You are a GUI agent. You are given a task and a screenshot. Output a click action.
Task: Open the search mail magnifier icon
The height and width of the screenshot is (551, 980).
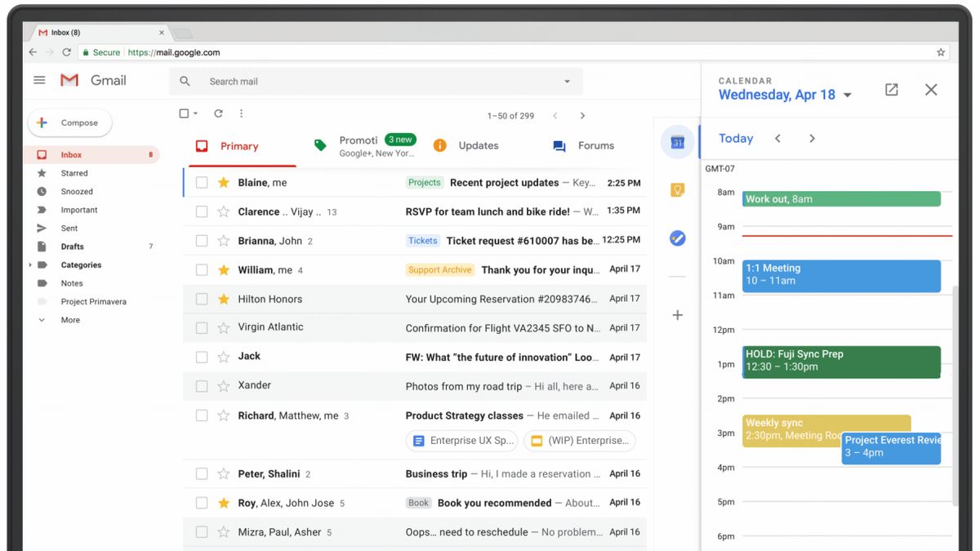coord(185,81)
